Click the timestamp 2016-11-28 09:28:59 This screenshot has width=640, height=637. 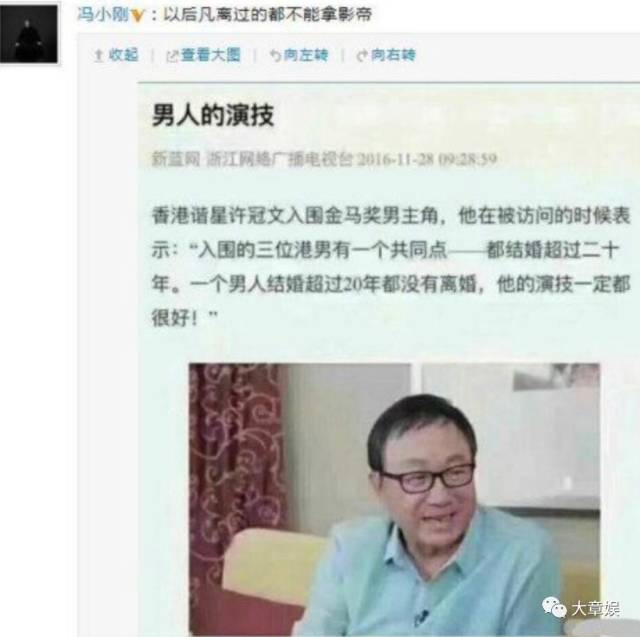427,159
